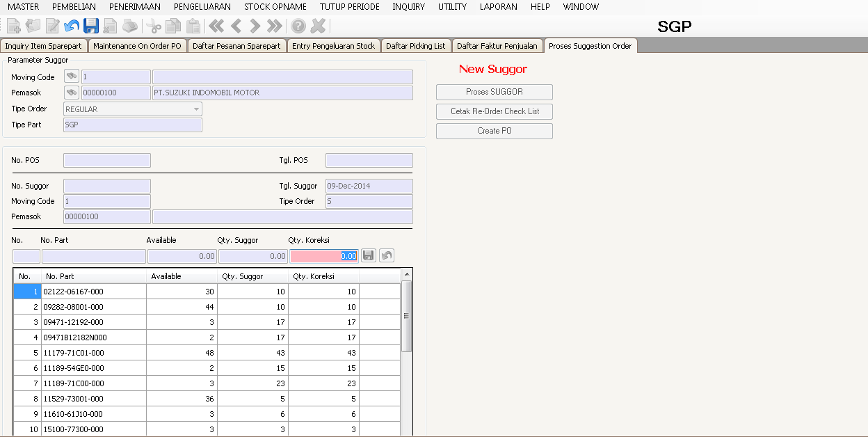Switch to Maintenance On Order PO tab

pos(137,46)
